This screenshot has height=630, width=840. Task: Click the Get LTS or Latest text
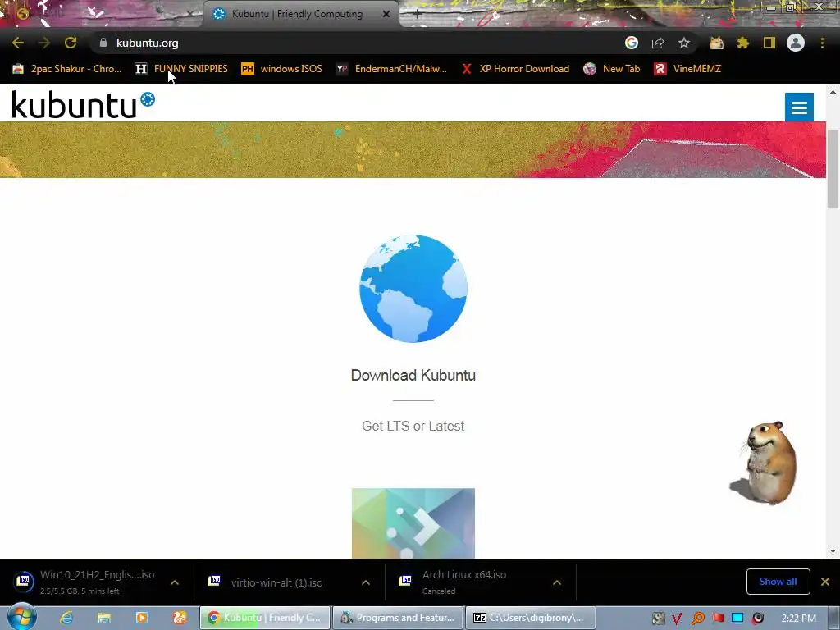[413, 426]
